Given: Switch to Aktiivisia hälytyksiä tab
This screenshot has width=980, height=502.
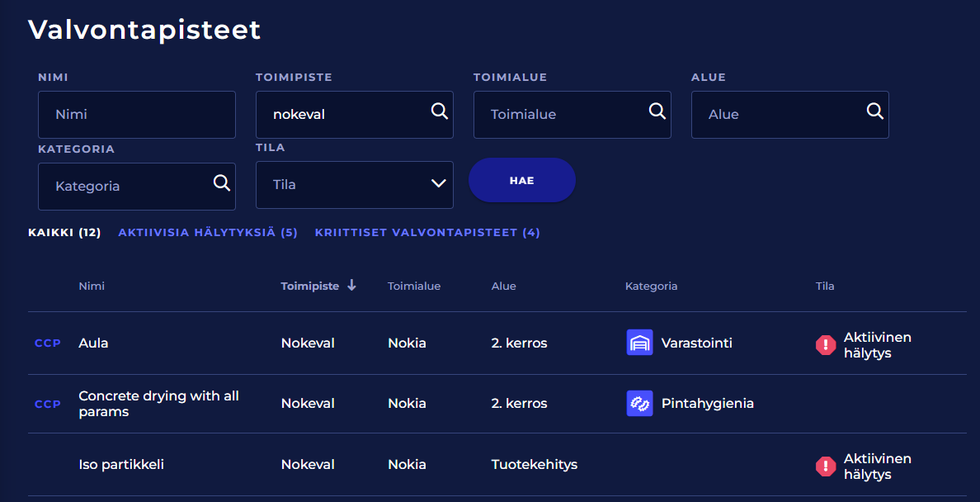Looking at the screenshot, I should tap(208, 233).
